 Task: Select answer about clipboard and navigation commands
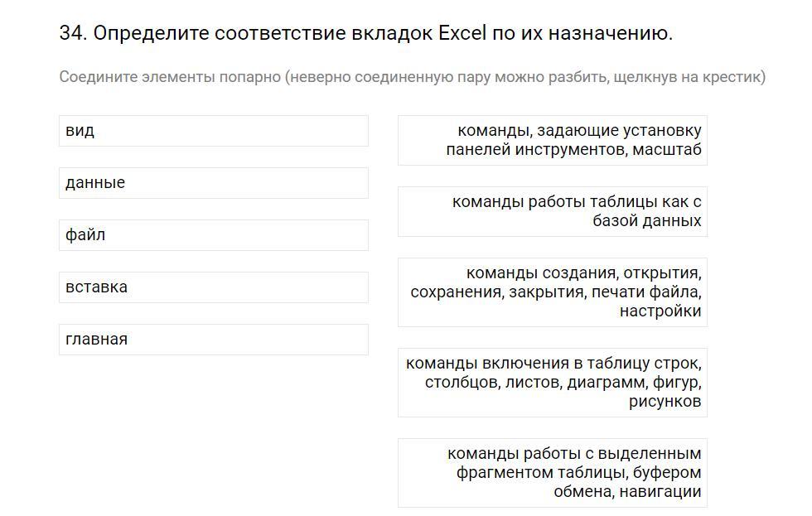553,472
